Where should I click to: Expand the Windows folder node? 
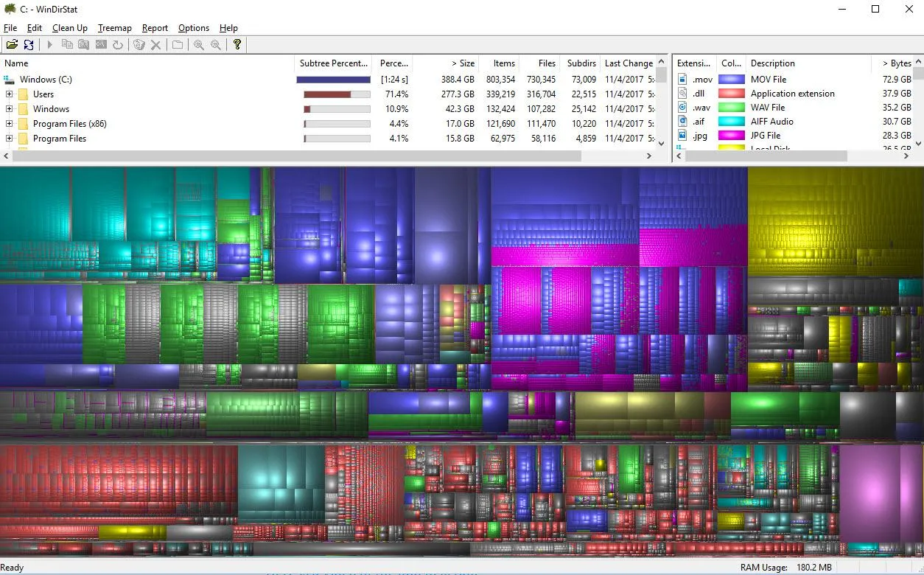click(9, 109)
